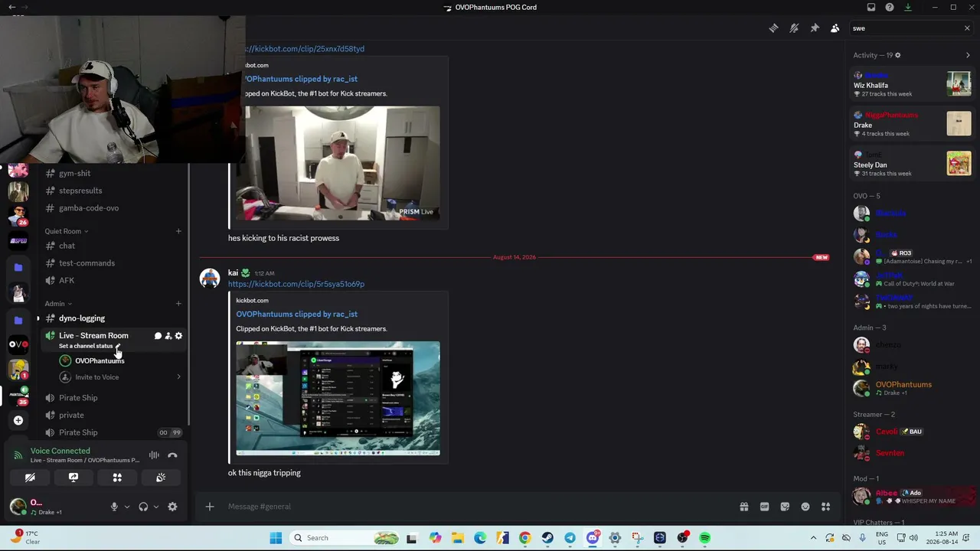Open the Discord inbox

[871, 7]
